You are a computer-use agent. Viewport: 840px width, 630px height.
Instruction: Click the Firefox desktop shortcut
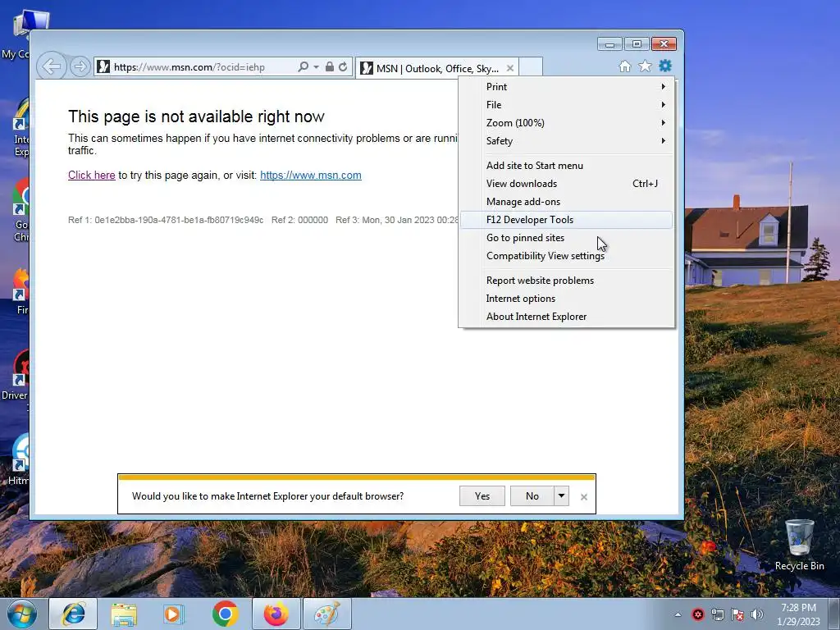(21, 291)
